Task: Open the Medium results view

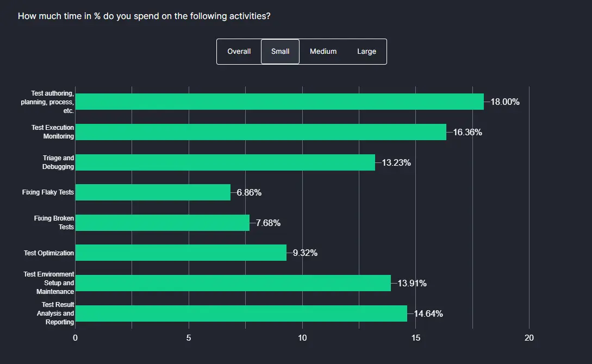Action: [x=323, y=51]
